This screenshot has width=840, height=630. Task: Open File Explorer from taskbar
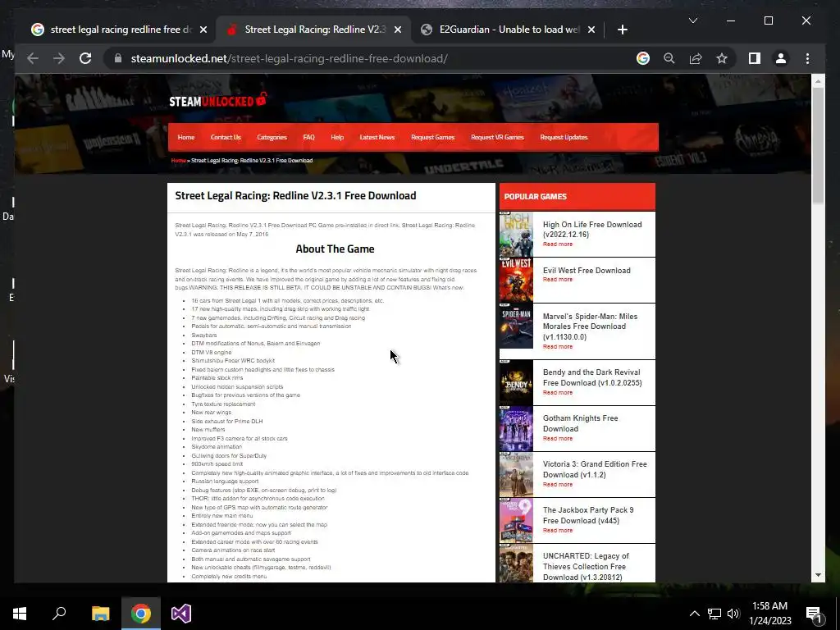[x=100, y=613]
